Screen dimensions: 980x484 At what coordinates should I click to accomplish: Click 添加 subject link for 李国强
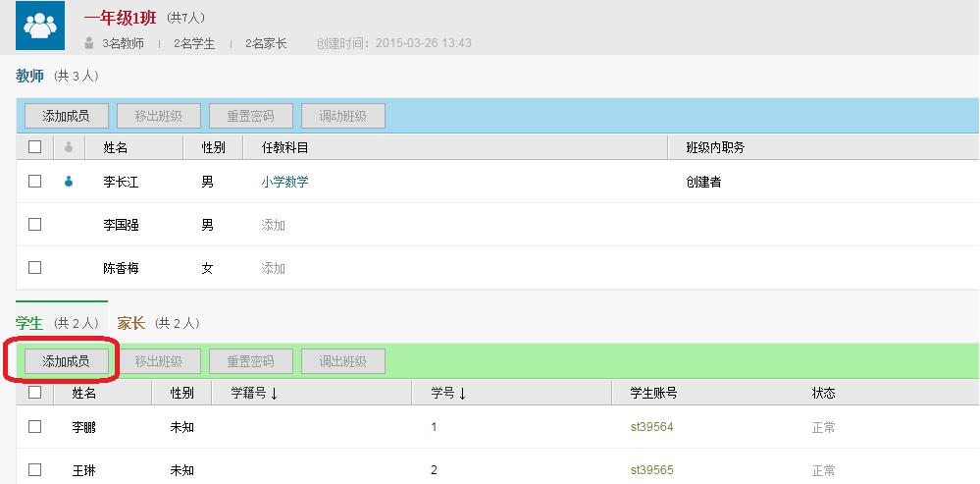[x=273, y=225]
